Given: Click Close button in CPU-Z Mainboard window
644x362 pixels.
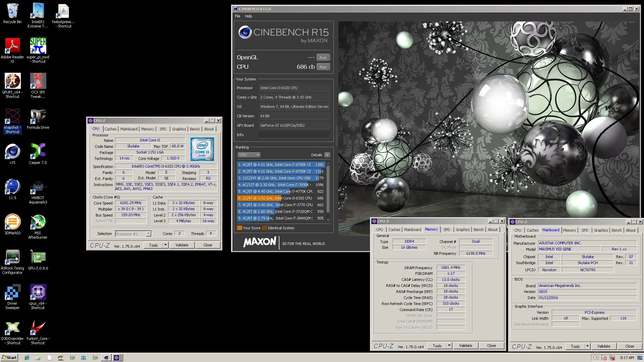Looking at the screenshot, I should click(x=630, y=346).
